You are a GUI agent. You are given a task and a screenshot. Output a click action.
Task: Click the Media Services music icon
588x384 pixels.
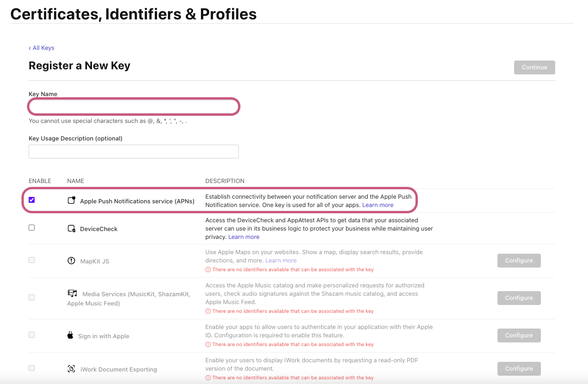click(72, 293)
